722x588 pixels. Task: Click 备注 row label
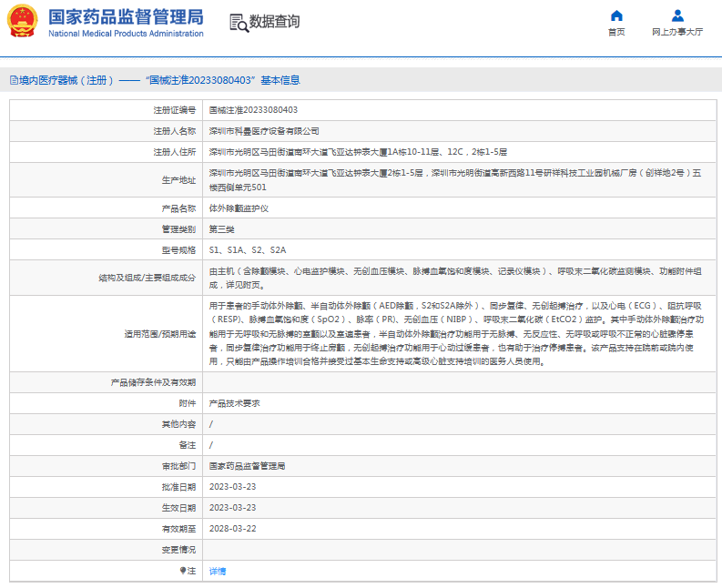[x=188, y=445]
